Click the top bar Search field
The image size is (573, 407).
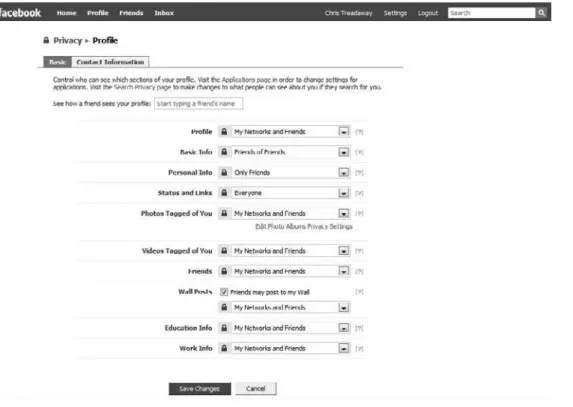tap(491, 13)
